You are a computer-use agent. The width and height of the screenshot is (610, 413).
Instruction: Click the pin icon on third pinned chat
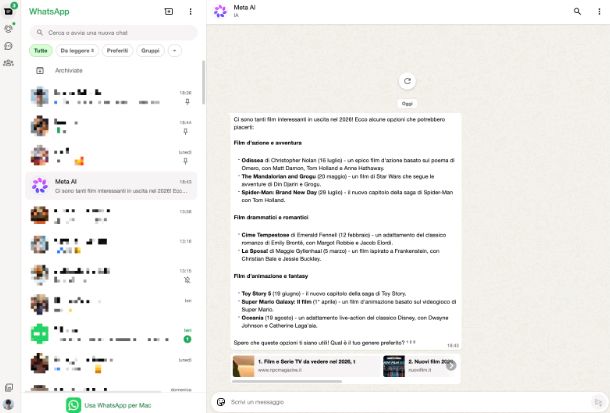point(186,161)
